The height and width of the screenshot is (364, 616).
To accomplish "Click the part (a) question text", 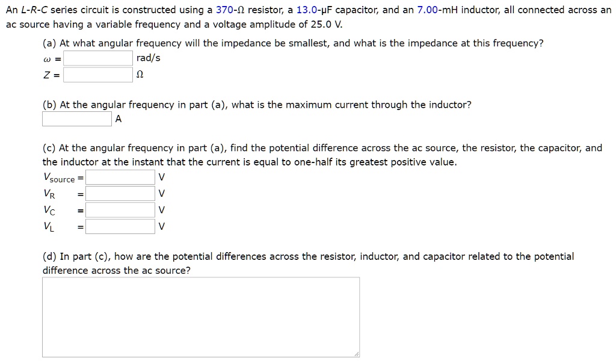I will point(293,43).
